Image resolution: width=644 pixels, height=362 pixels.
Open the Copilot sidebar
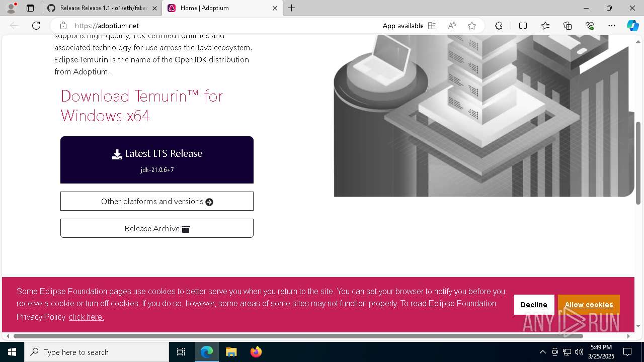coord(632,26)
